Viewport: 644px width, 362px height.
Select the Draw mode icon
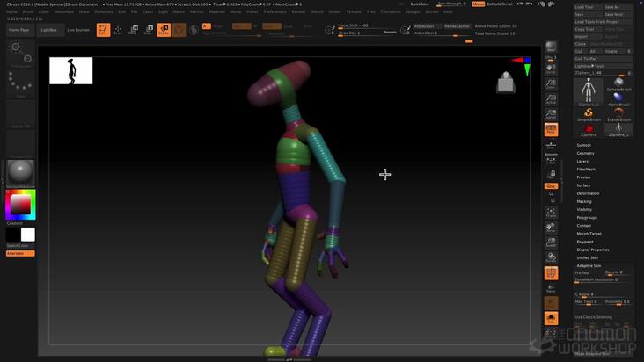(x=118, y=30)
